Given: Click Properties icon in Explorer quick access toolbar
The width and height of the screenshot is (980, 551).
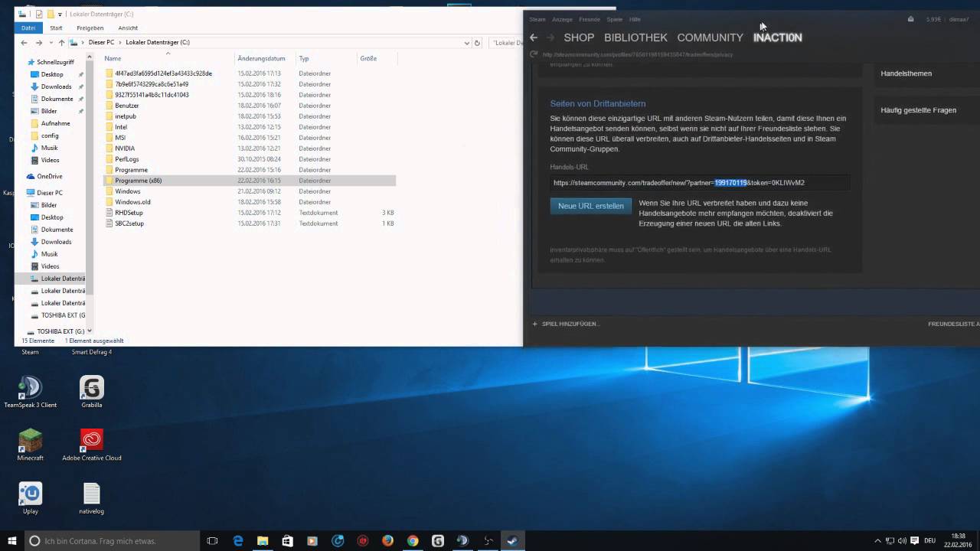Looking at the screenshot, I should point(39,14).
